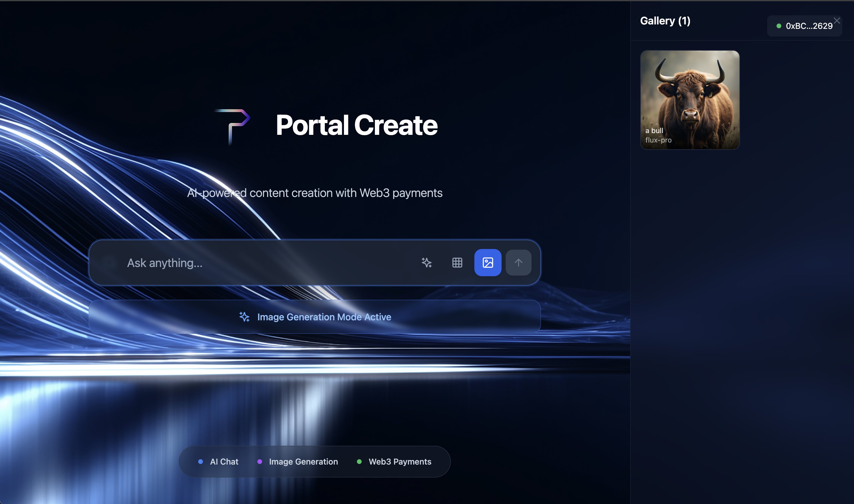Click the Portal Create title text
The height and width of the screenshot is (504, 854).
(356, 125)
